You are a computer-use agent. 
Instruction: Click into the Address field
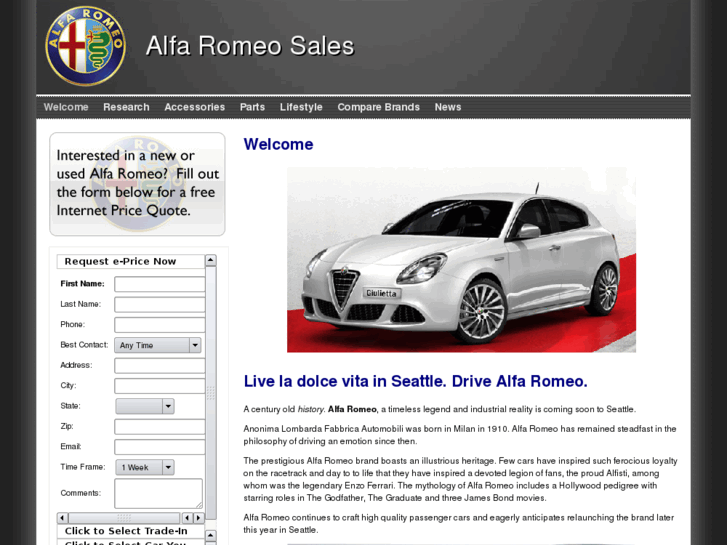click(x=159, y=365)
